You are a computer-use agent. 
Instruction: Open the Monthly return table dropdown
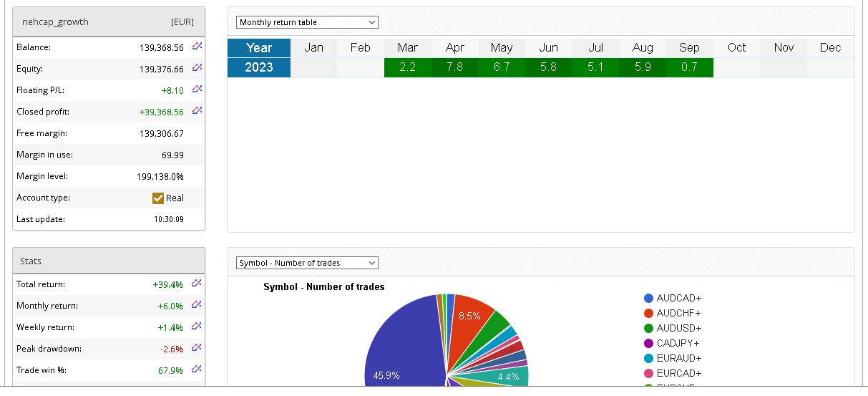[307, 22]
